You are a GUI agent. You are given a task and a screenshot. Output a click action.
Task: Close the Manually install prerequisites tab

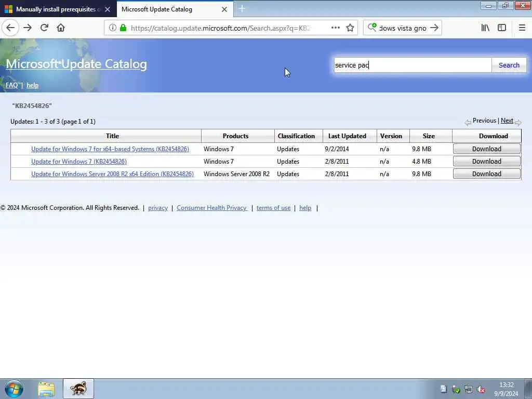click(x=108, y=9)
